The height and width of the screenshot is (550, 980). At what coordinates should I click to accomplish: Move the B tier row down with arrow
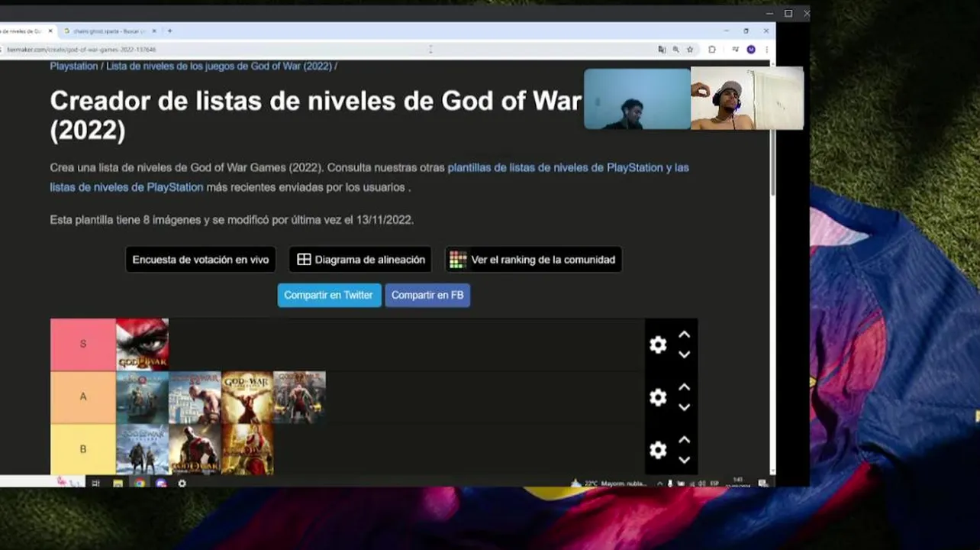[685, 460]
